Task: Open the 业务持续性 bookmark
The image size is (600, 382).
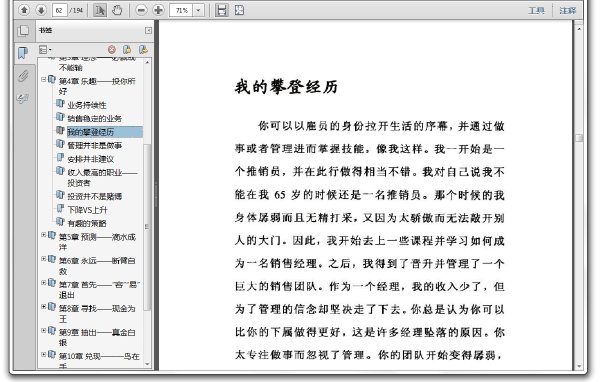Action: tap(87, 105)
